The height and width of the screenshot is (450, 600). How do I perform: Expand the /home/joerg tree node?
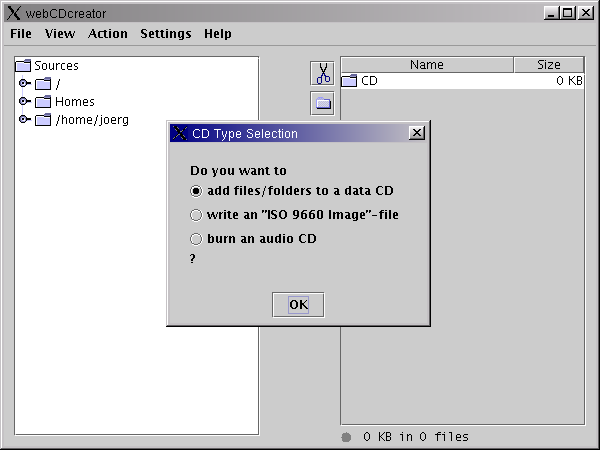[24, 119]
